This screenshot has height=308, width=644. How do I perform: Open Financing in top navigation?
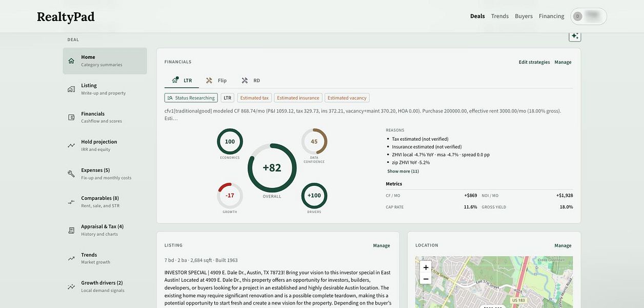552,16
